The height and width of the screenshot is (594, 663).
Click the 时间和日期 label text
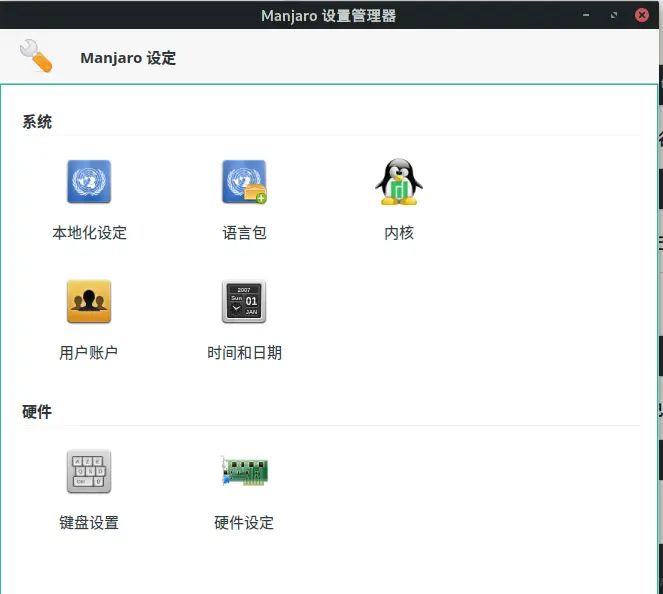pos(244,353)
